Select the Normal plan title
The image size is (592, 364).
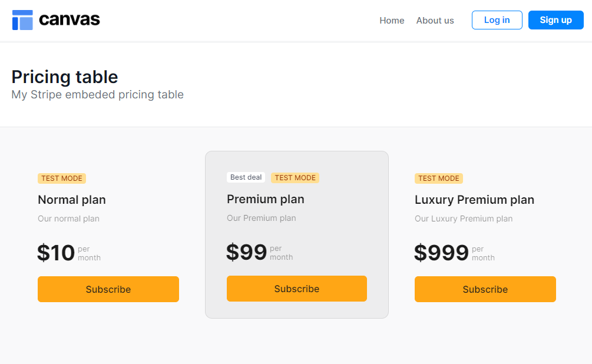[x=72, y=200]
